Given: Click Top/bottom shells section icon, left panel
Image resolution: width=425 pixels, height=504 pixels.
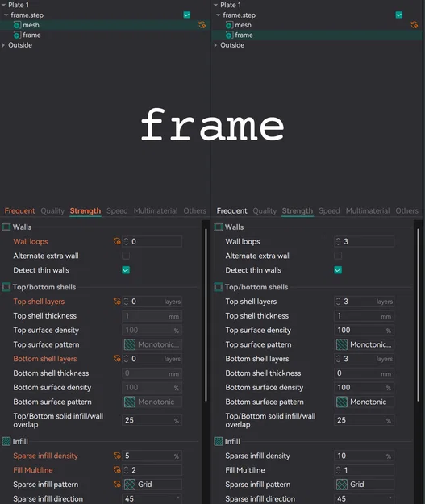Looking at the screenshot, I should click(6, 287).
